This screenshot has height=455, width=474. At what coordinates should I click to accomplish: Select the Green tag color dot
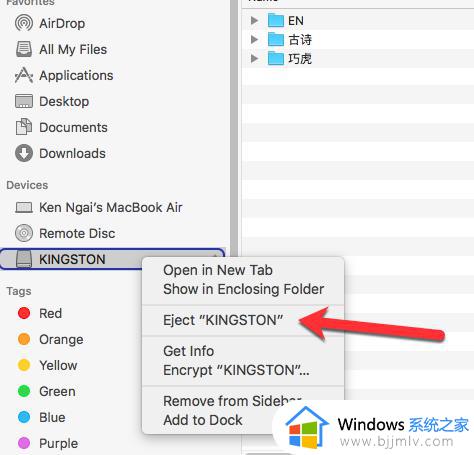24,391
